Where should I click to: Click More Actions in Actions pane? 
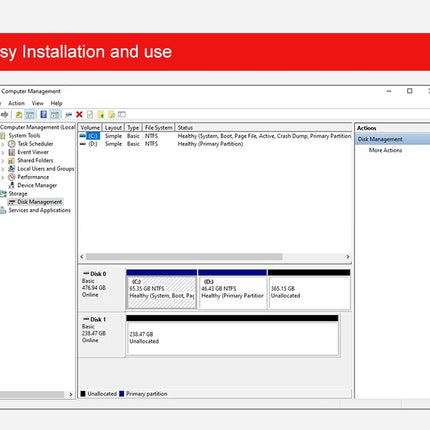pos(385,150)
